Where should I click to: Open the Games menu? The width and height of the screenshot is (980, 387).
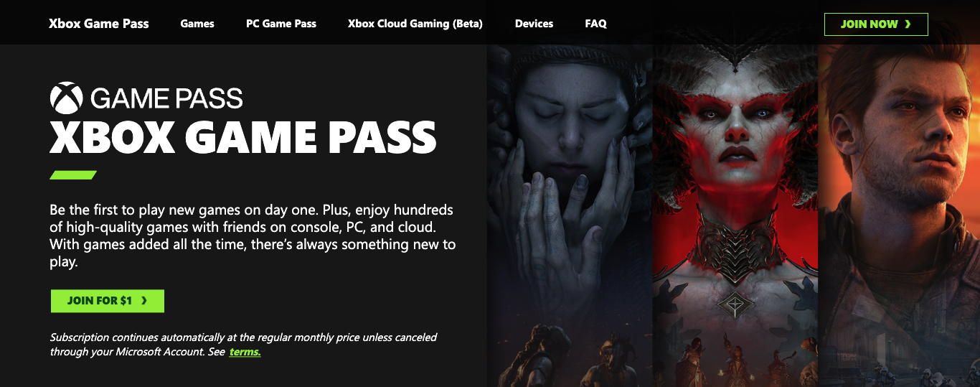(197, 24)
